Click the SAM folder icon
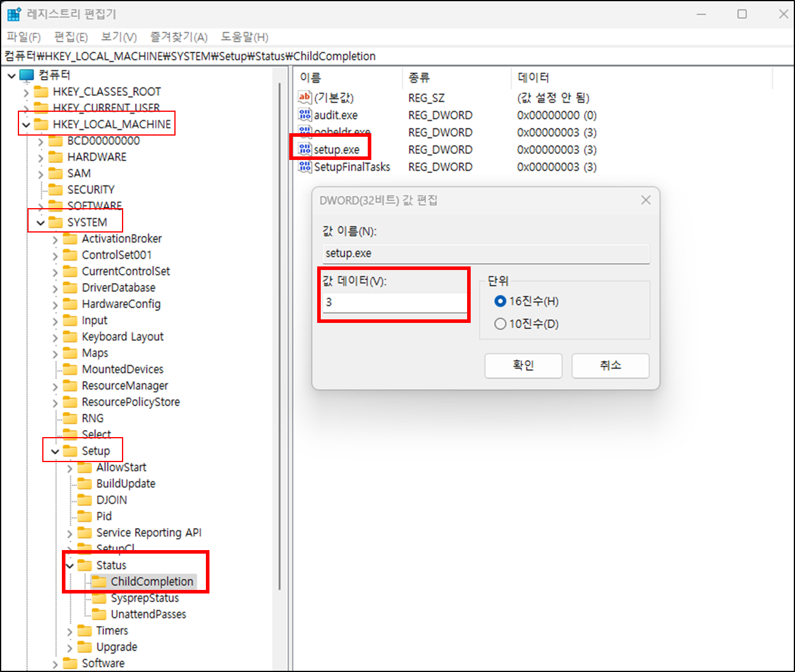 55,174
